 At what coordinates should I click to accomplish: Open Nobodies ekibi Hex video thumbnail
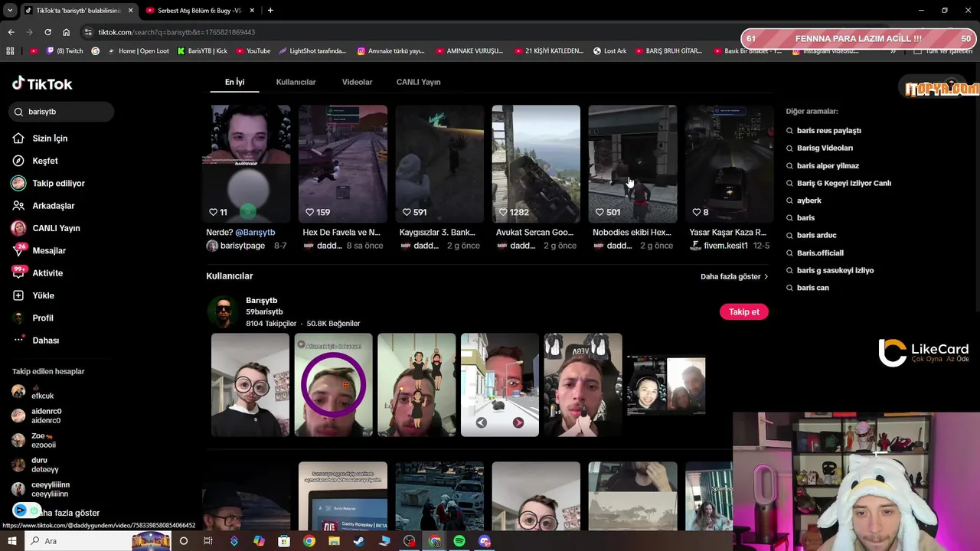coord(632,164)
